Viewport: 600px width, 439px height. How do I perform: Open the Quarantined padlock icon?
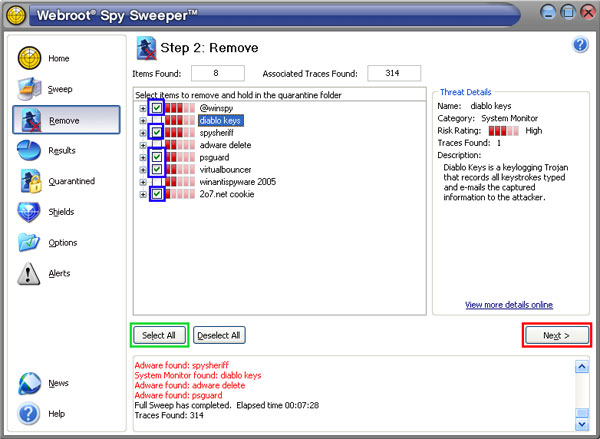tap(31, 181)
